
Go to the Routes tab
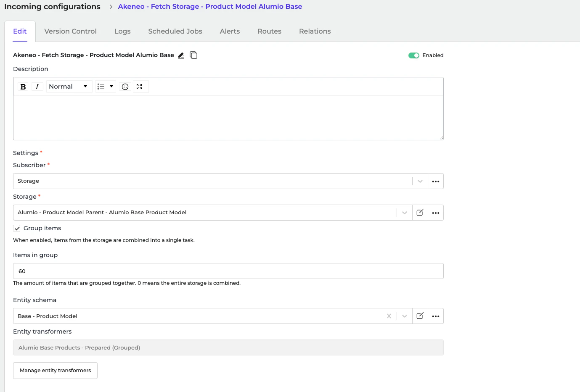[269, 31]
